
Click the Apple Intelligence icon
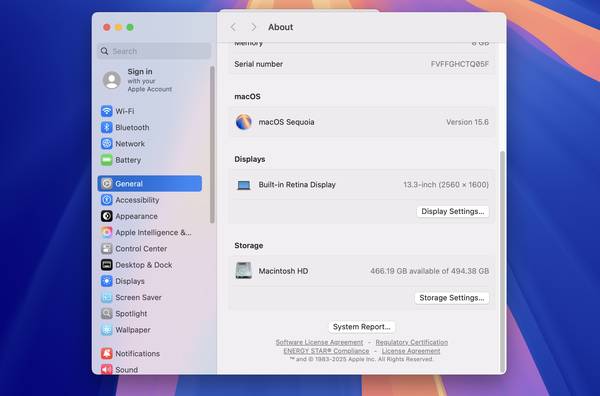pyautogui.click(x=107, y=232)
